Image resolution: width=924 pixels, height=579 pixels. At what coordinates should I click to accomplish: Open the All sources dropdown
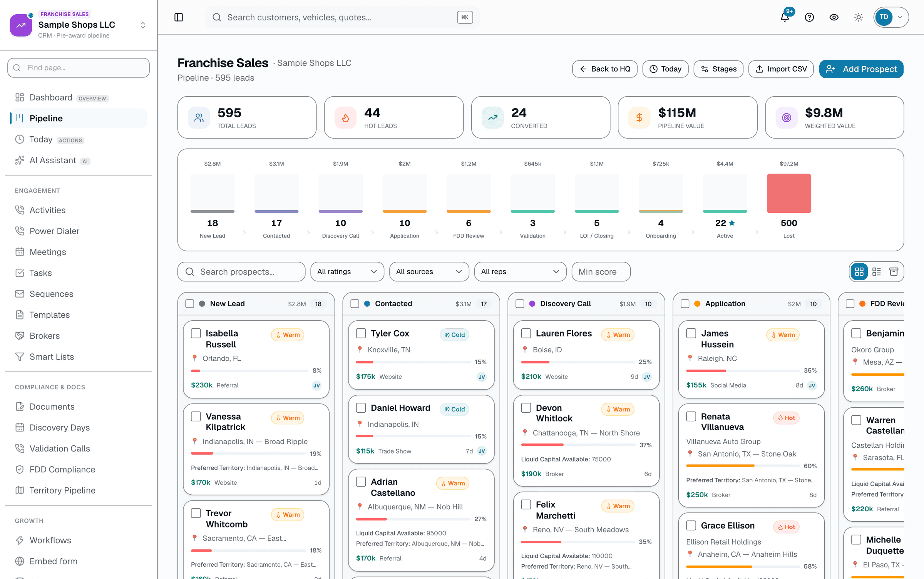click(429, 272)
